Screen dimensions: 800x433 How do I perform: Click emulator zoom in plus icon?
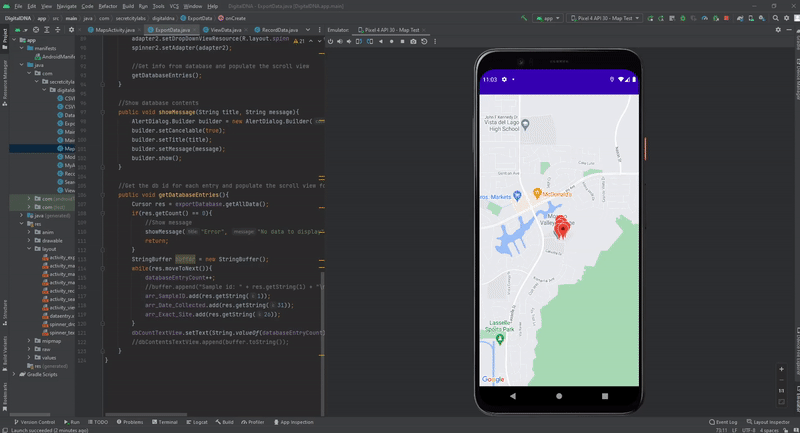[x=781, y=369]
